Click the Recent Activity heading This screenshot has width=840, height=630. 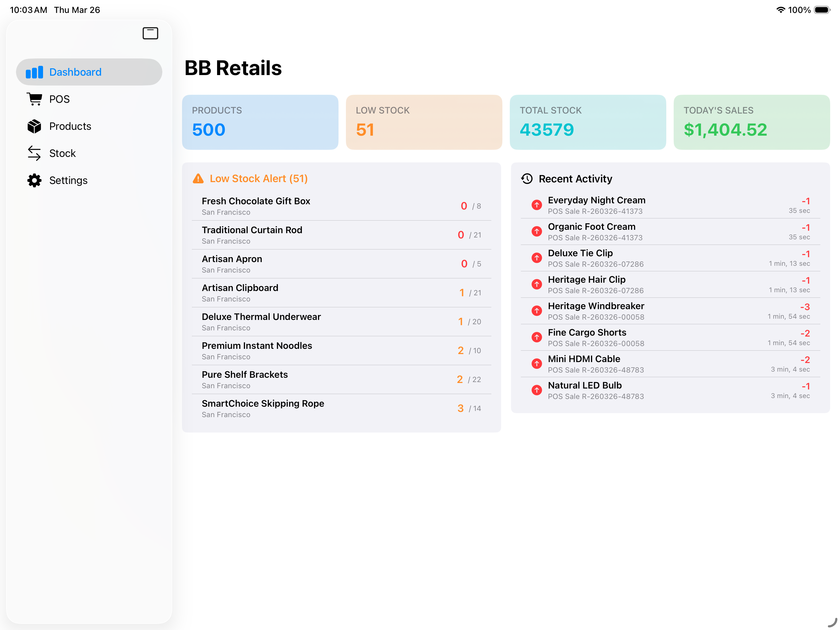coord(575,179)
